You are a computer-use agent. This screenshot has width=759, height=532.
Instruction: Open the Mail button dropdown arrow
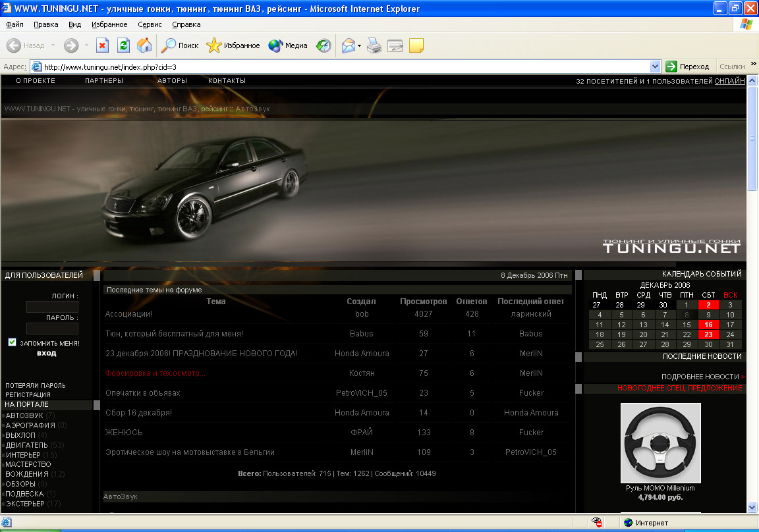pos(359,45)
